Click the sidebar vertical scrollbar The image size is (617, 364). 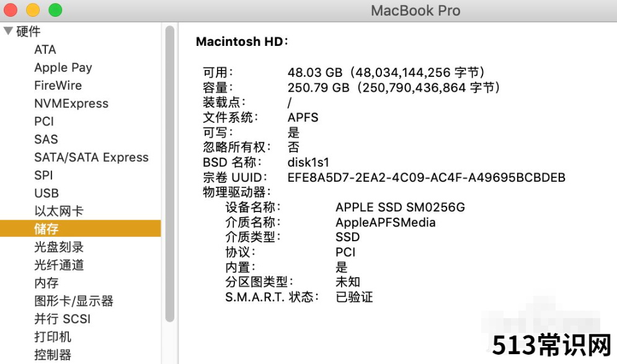[x=169, y=174]
